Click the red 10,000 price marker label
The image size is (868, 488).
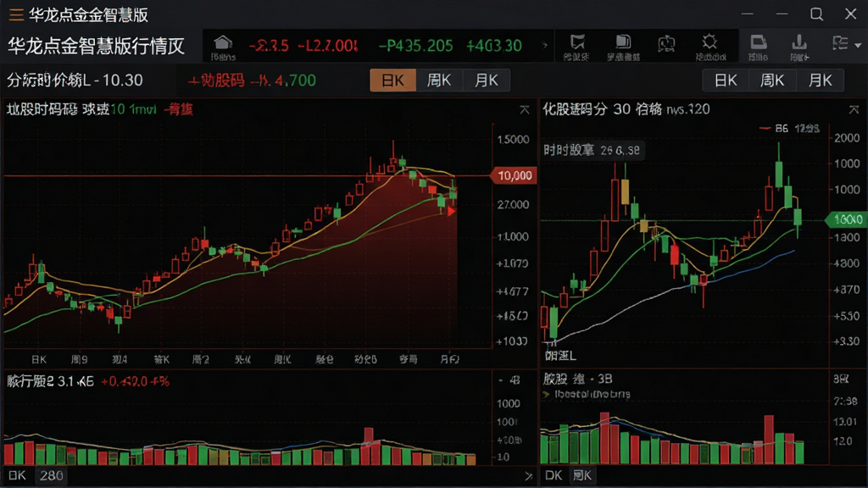(514, 176)
